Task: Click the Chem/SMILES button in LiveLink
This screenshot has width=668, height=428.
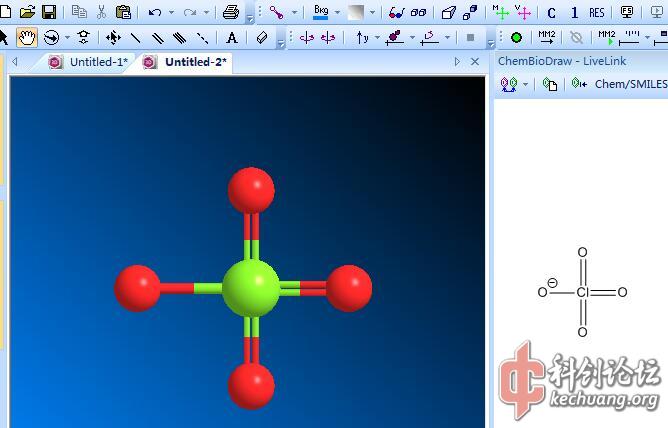Action: coord(628,84)
